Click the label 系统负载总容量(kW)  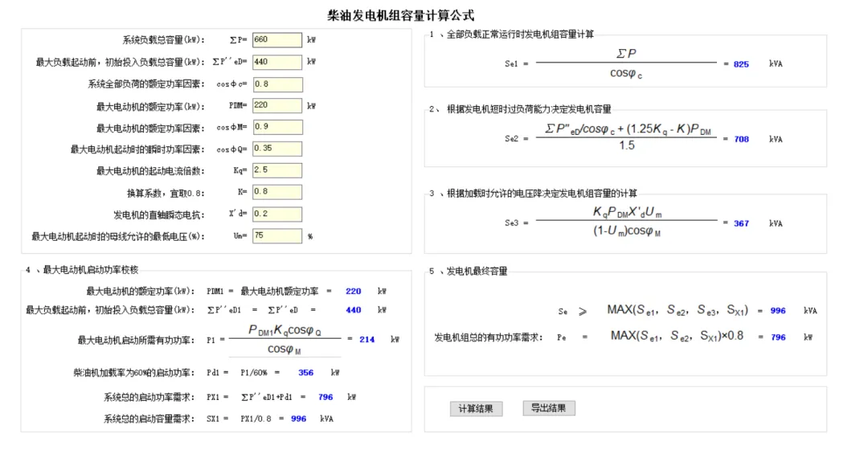(x=163, y=40)
